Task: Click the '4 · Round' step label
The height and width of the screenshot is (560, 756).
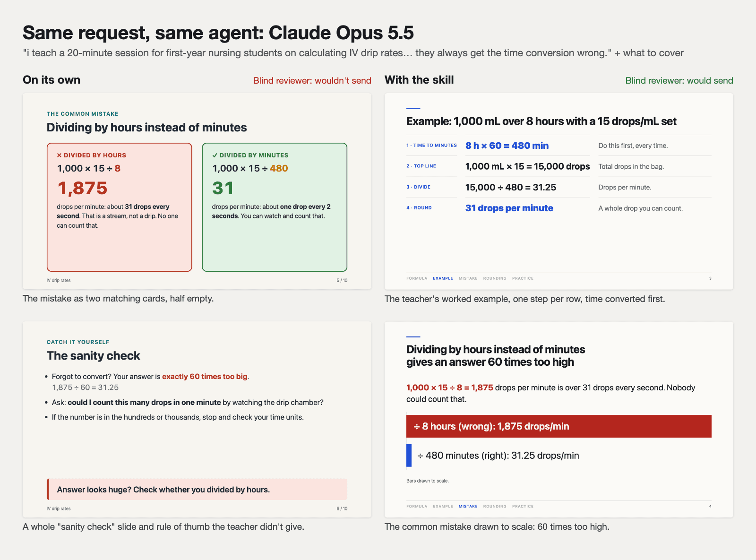Action: [419, 208]
